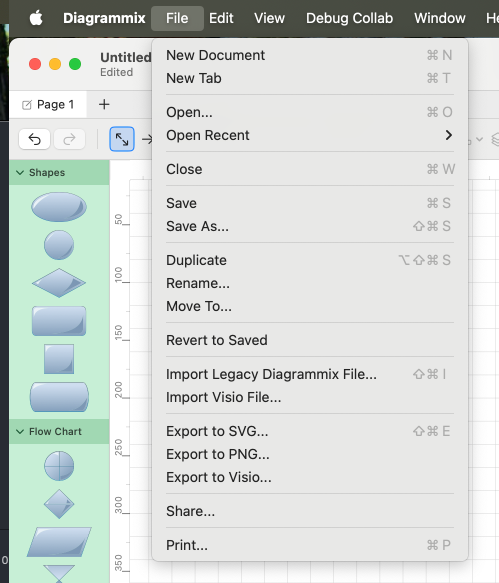This screenshot has height=583, width=499.
Task: Choose Import Visio File... menu item
Action: pyautogui.click(x=310, y=397)
